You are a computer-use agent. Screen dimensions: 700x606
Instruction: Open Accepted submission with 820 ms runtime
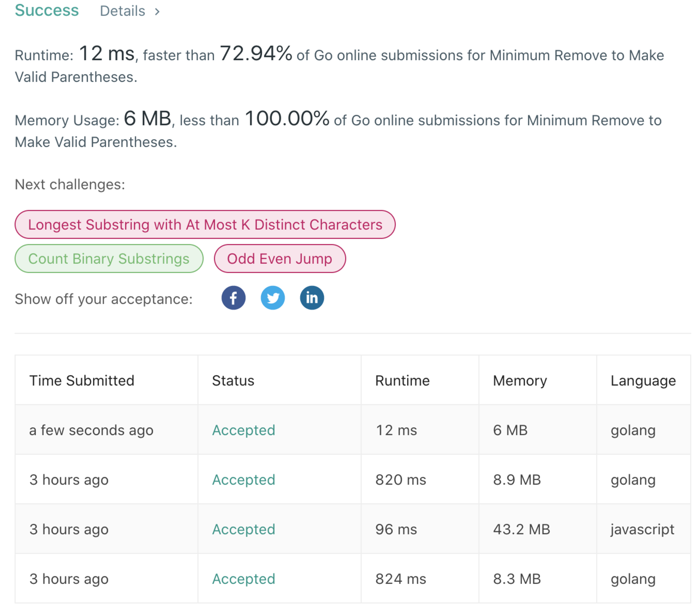pos(244,480)
